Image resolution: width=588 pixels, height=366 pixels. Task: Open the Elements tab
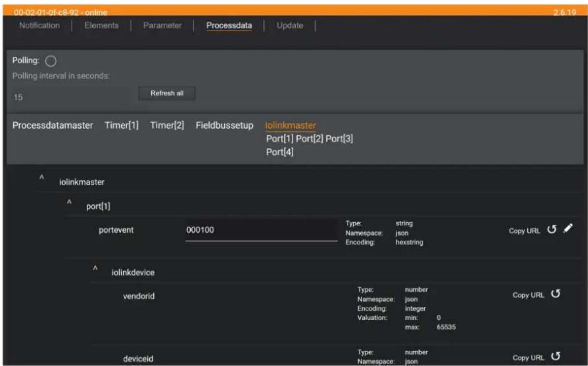coord(101,26)
